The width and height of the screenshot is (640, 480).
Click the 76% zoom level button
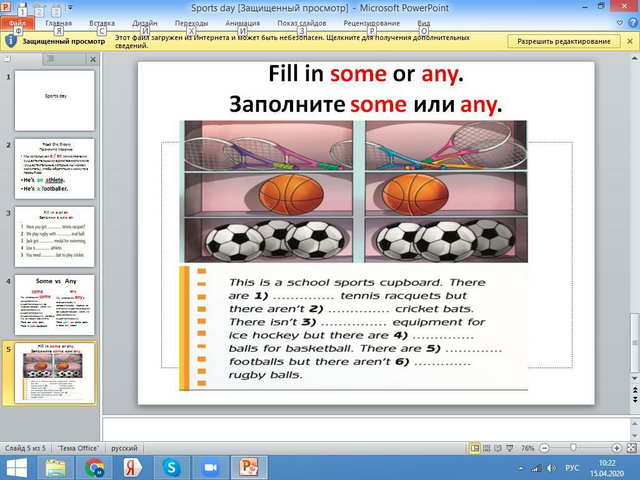point(527,448)
